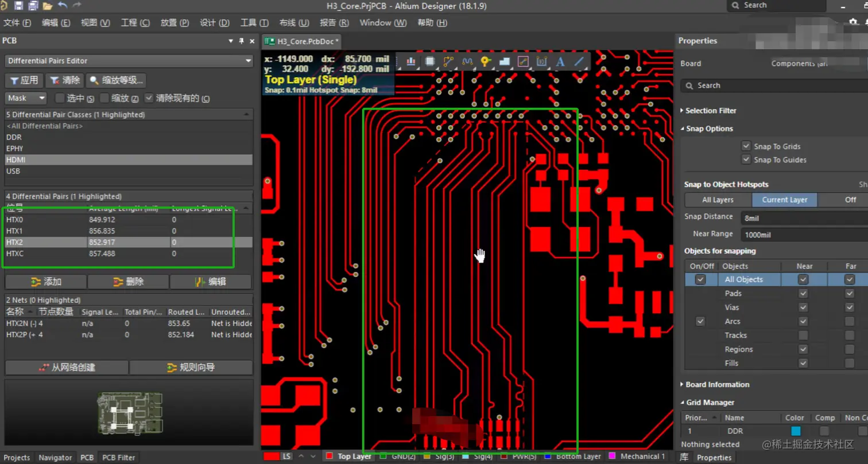868x464 pixels.
Task: Click the Bottom Layer blue color swatch
Action: tap(547, 457)
